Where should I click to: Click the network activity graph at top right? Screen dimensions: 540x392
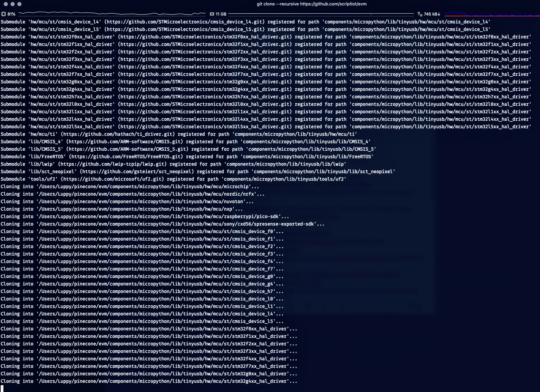coord(491,14)
